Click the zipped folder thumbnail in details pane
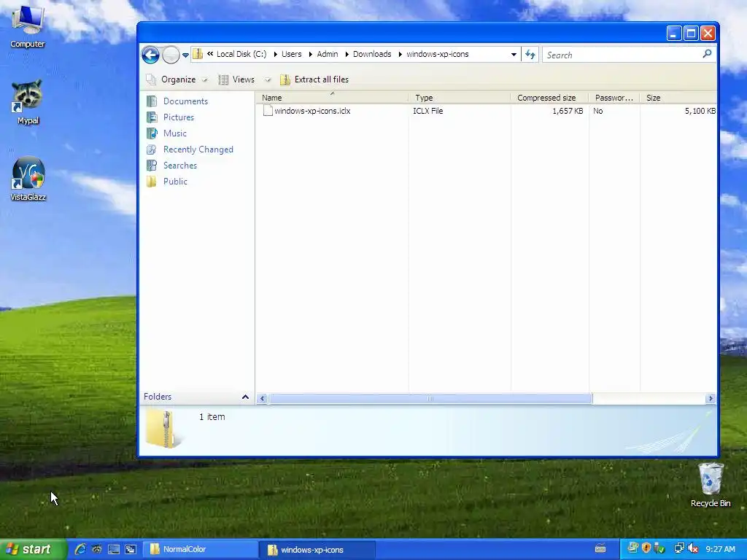This screenshot has height=560, width=747. [163, 429]
